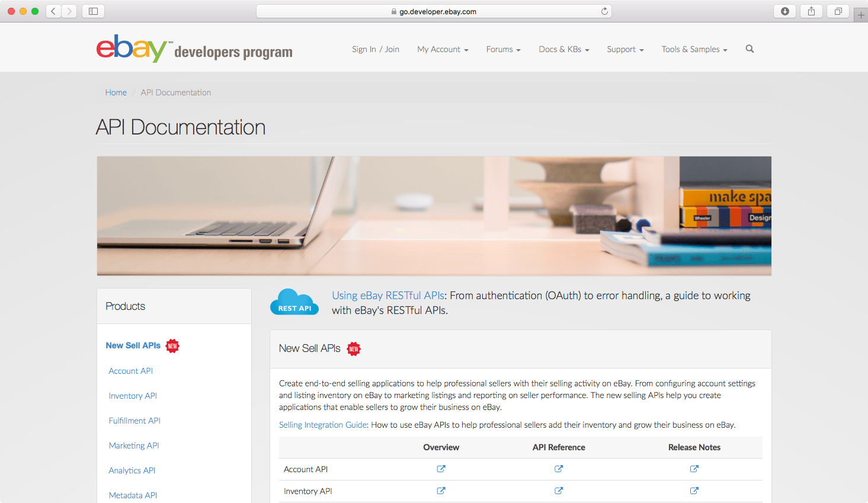The image size is (868, 503).
Task: Click the NEW badge beside New Sell APIs
Action: point(172,345)
